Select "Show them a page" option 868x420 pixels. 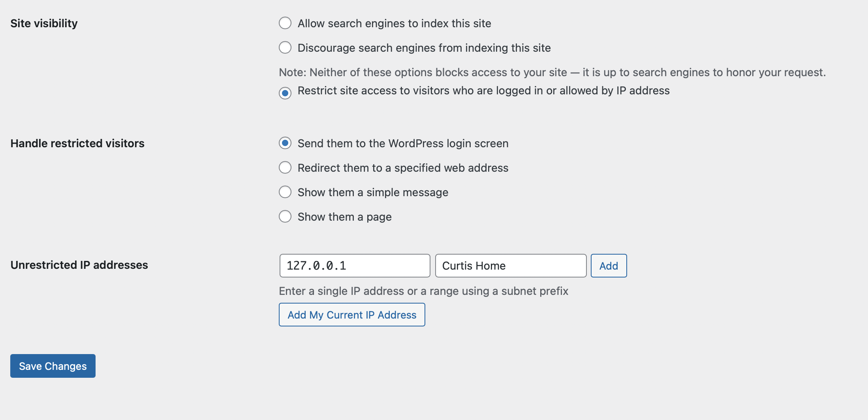[x=285, y=216]
